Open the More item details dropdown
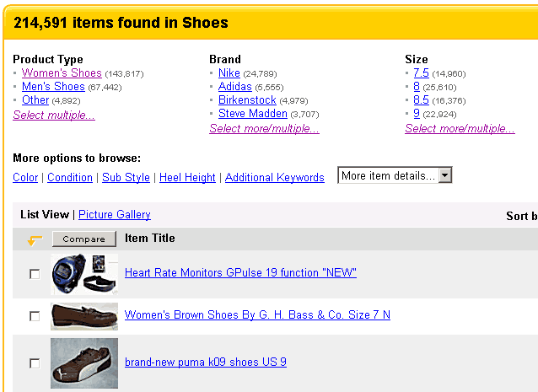The width and height of the screenshot is (538, 392). coord(395,175)
